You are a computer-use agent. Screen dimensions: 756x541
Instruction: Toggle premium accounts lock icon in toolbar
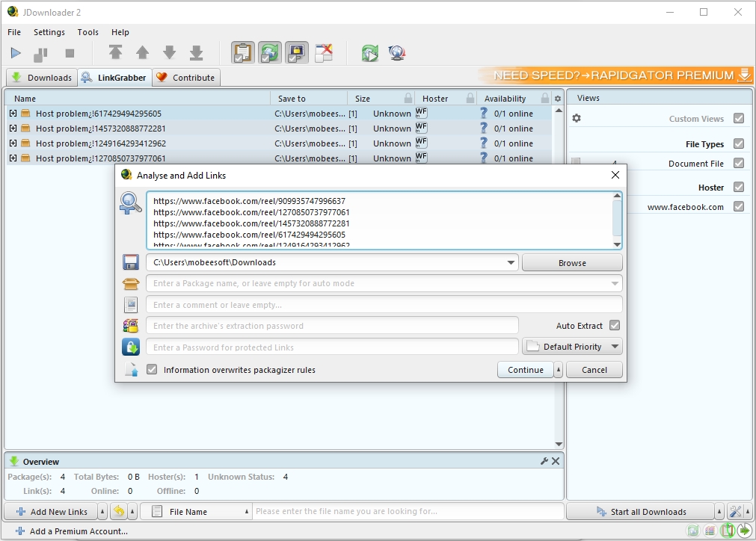297,53
